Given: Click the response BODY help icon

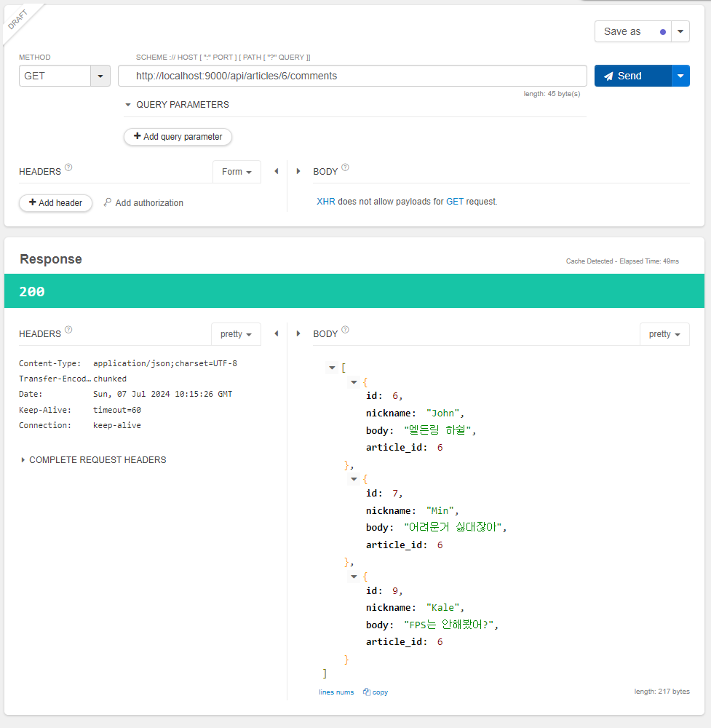Looking at the screenshot, I should click(x=345, y=330).
